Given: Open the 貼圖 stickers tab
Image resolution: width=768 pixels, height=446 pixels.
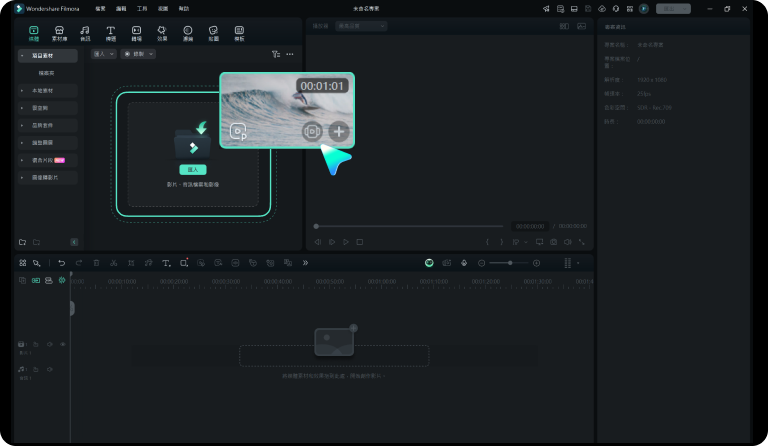Looking at the screenshot, I should (x=214, y=33).
